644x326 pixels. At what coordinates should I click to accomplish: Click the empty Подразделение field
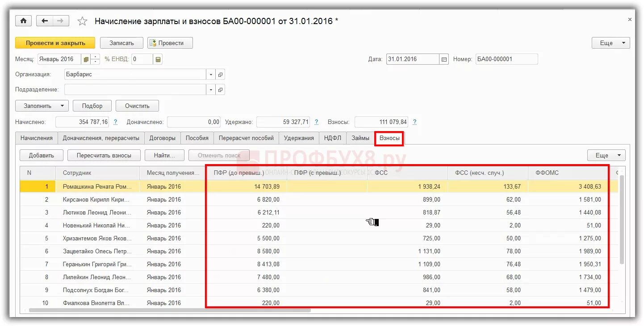pyautogui.click(x=135, y=90)
